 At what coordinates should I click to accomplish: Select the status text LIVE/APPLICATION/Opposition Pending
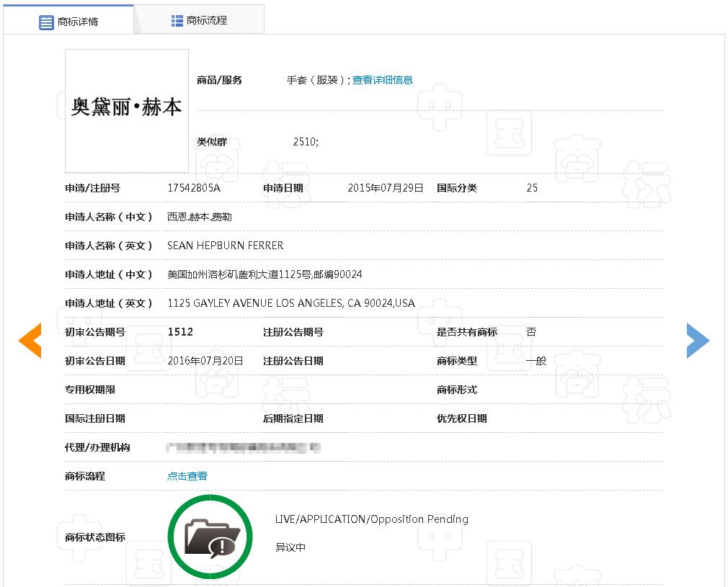click(x=371, y=519)
